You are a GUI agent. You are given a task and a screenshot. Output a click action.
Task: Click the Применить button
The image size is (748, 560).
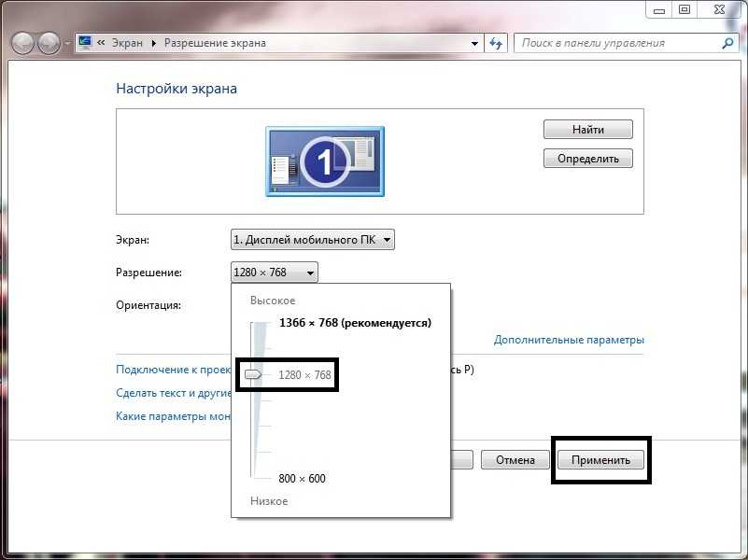pos(600,460)
